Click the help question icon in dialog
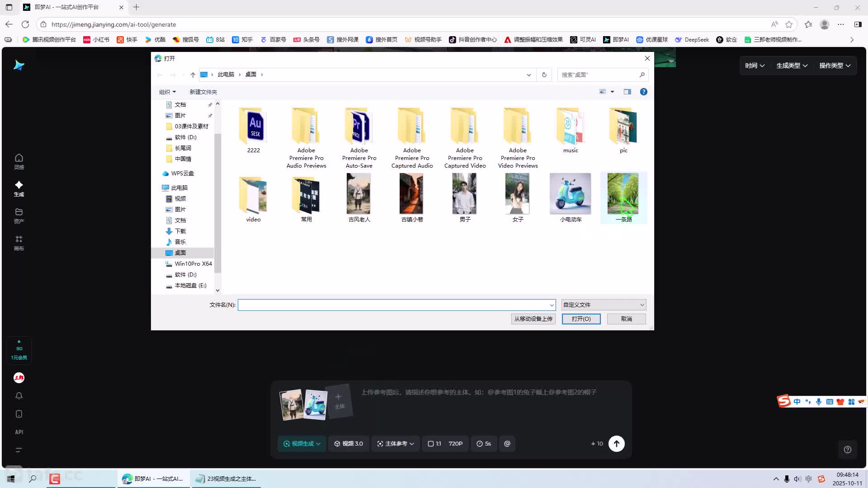 (x=643, y=92)
